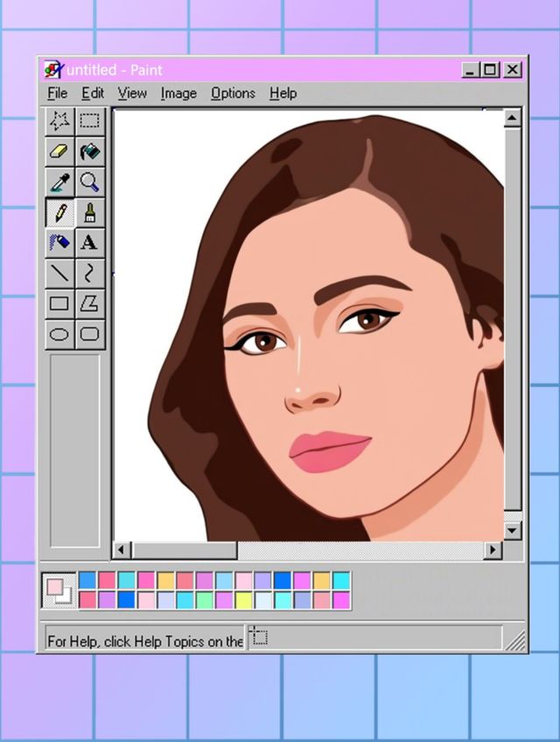This screenshot has width=560, height=742.
Task: Pick the Rounded Rectangle tool
Action: (x=89, y=333)
